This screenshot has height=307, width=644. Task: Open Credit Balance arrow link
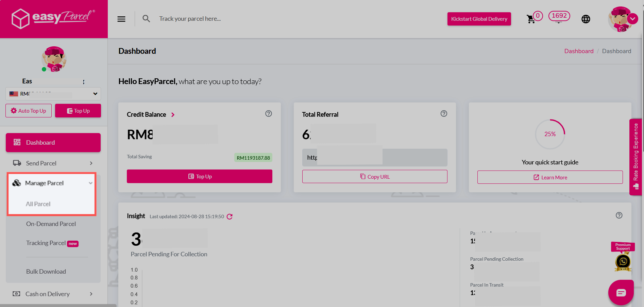(x=173, y=115)
